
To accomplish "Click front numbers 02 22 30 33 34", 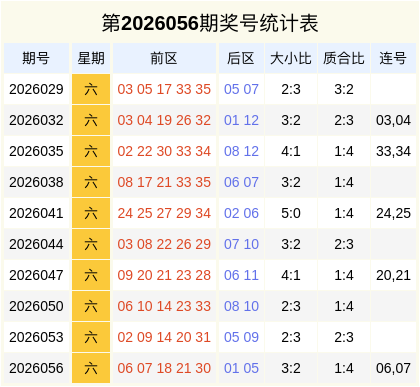I will [164, 151].
